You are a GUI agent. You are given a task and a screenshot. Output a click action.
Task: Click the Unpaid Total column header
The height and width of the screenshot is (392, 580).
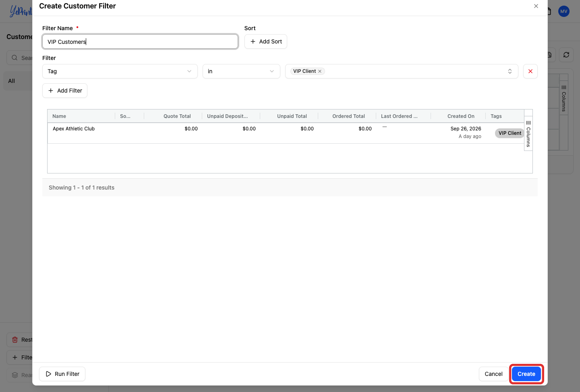pos(292,116)
